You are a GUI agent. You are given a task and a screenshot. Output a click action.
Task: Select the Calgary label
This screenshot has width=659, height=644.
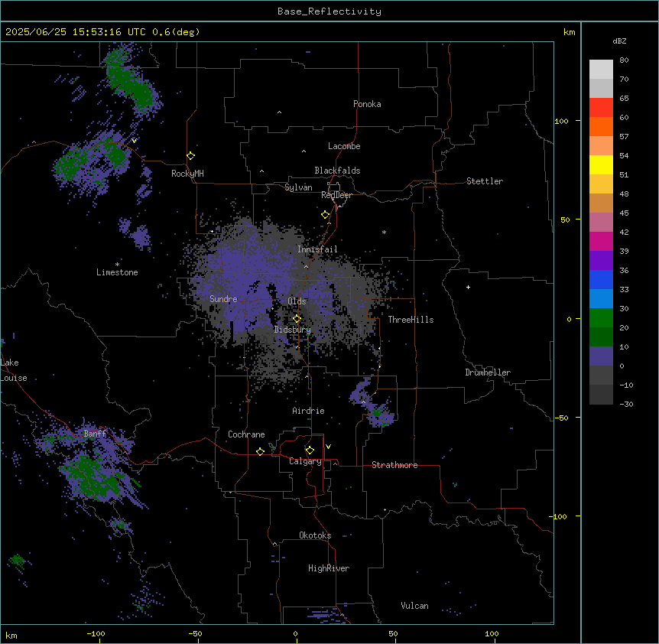305,461
